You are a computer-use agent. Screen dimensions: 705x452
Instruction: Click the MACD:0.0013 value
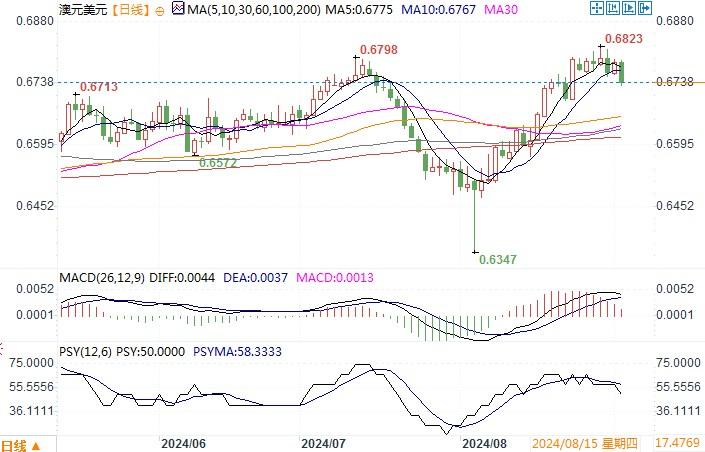click(x=335, y=277)
